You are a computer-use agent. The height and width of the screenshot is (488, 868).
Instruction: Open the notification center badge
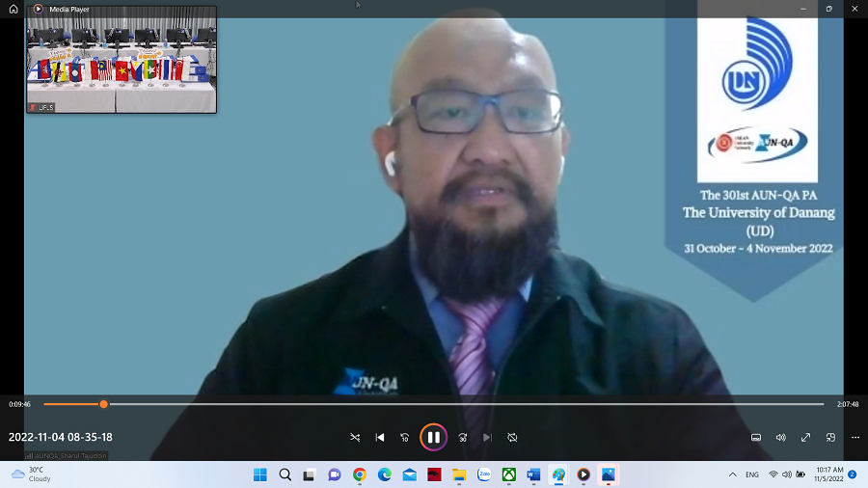[853, 474]
